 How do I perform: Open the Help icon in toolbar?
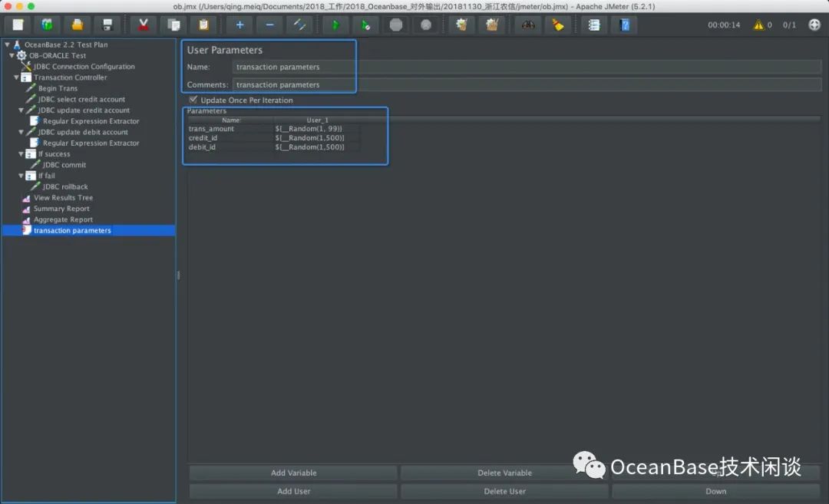coord(625,25)
